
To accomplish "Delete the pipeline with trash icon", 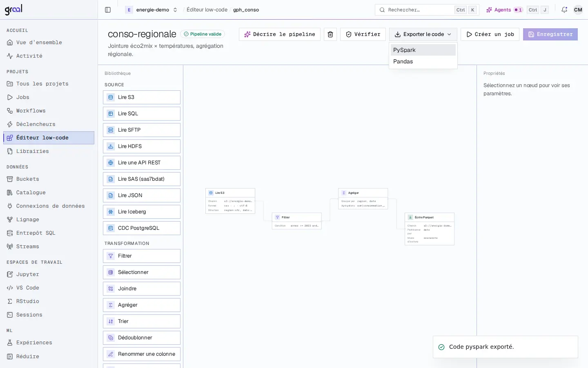I will click(x=330, y=34).
